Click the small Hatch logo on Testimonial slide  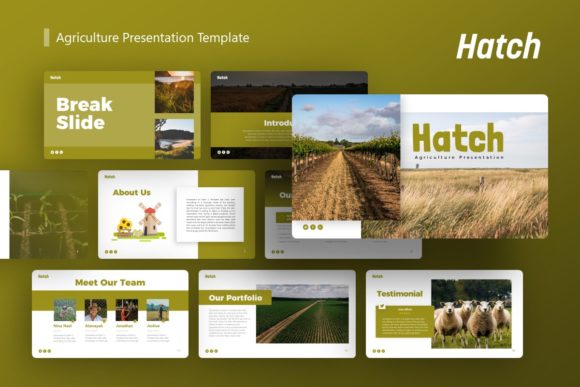[378, 276]
